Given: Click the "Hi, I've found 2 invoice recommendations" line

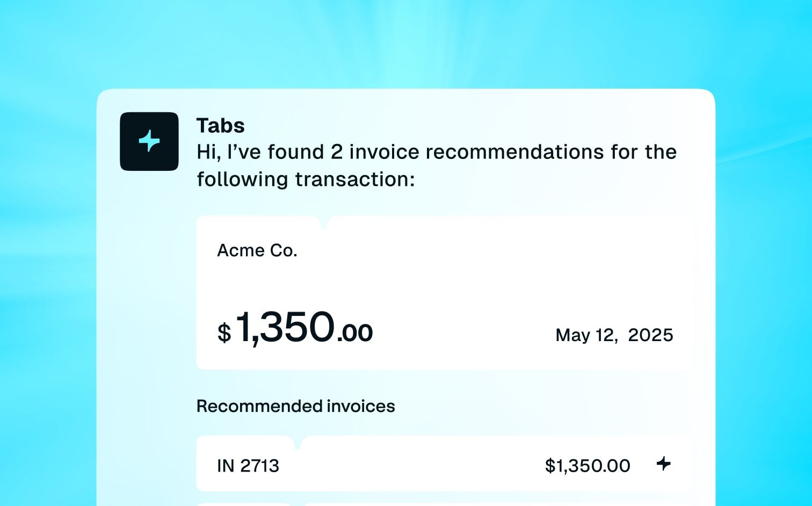Looking at the screenshot, I should 436,152.
